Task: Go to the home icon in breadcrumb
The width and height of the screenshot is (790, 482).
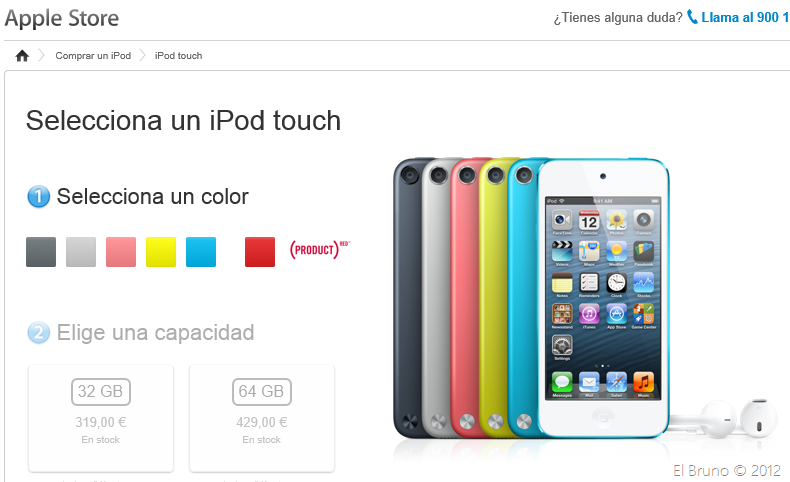Action: [x=22, y=55]
